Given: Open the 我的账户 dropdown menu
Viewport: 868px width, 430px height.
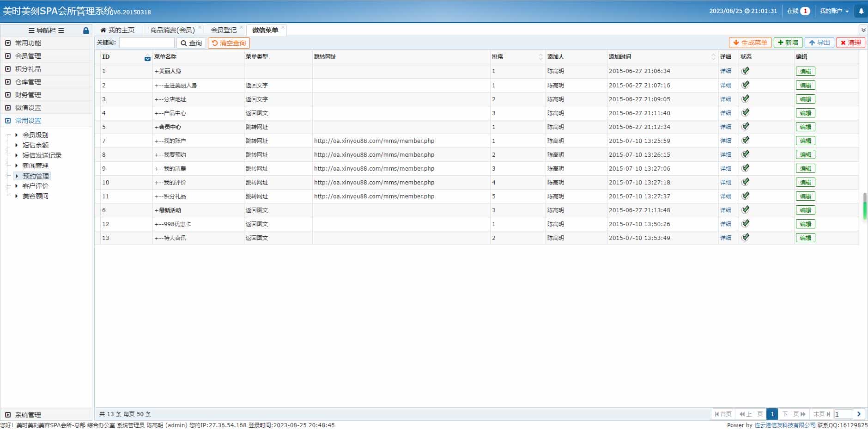Looking at the screenshot, I should point(834,11).
